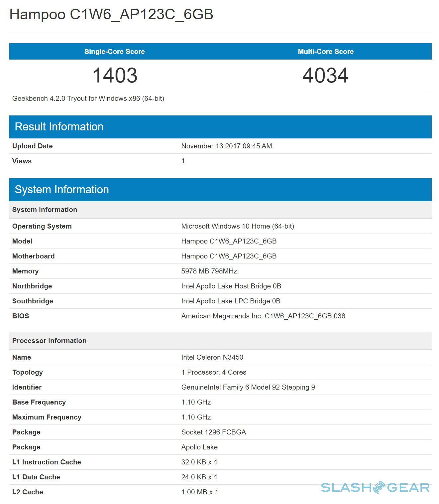
Task: Click the single-core score value 1403
Action: point(115,75)
